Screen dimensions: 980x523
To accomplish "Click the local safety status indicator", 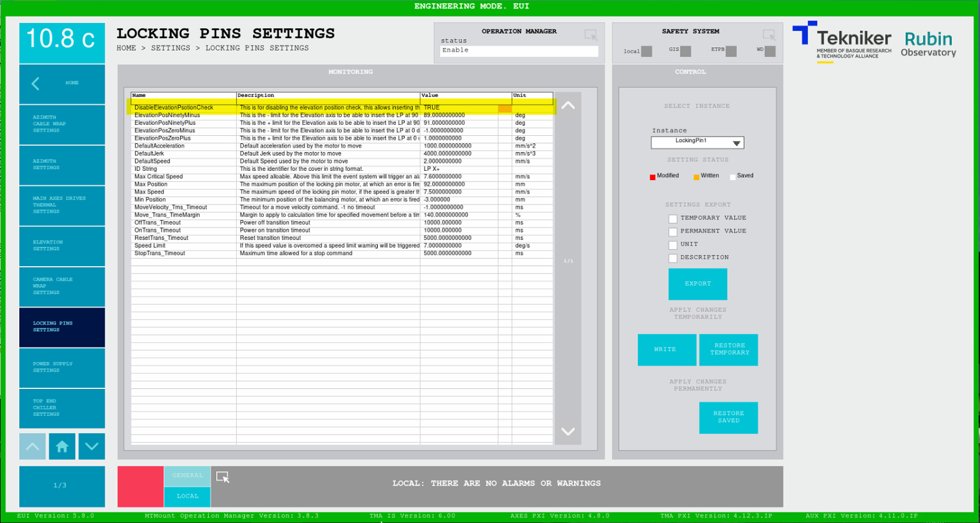I will (x=646, y=51).
